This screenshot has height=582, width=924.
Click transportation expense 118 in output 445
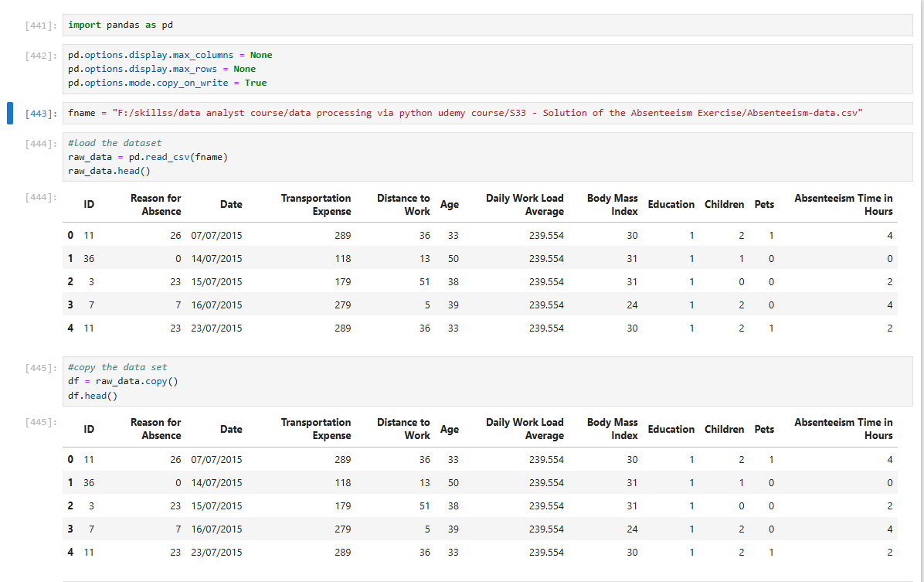point(343,482)
